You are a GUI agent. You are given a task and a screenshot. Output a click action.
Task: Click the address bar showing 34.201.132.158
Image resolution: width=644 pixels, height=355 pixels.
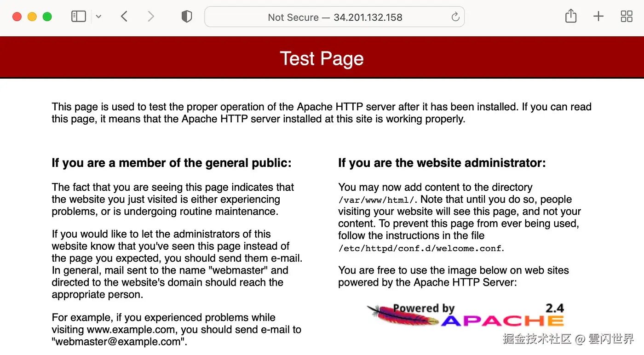point(334,17)
